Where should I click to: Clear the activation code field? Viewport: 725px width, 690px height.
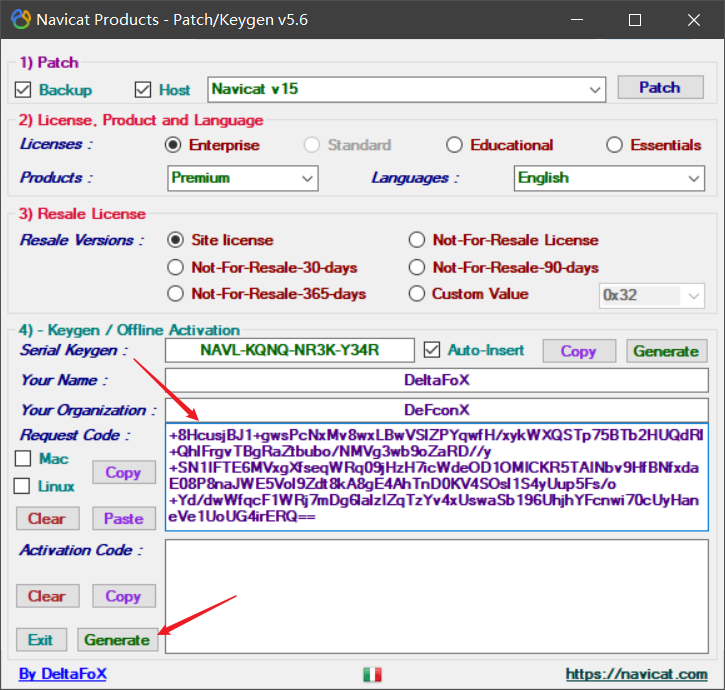click(x=47, y=596)
